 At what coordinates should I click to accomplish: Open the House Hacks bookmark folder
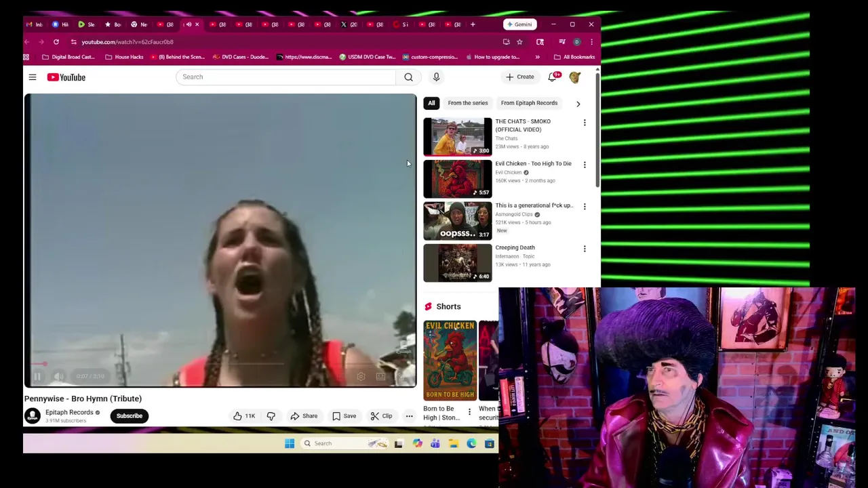tap(124, 57)
